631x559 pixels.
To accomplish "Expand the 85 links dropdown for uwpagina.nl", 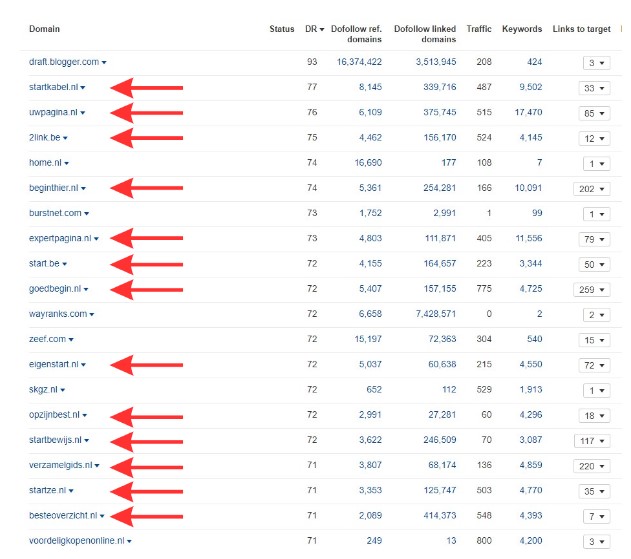I will [594, 113].
